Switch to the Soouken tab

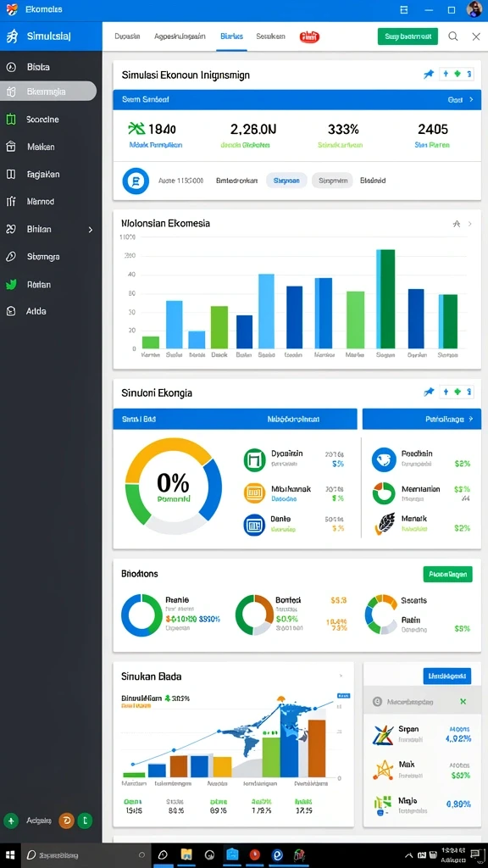tap(270, 36)
